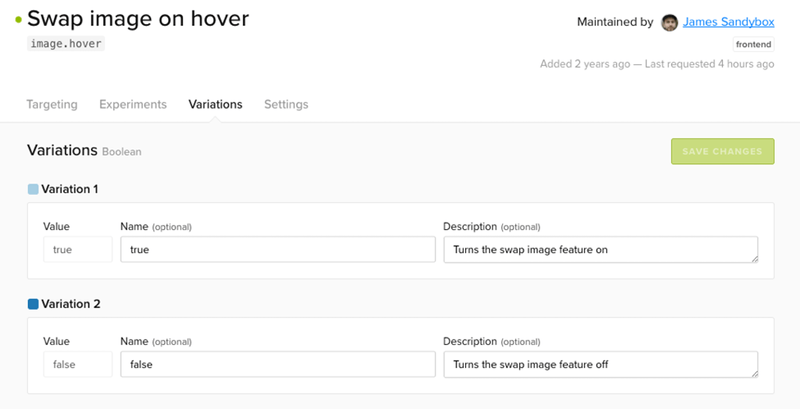Click the green status dot beside title
Screen dimensions: 800x409
(x=17, y=19)
